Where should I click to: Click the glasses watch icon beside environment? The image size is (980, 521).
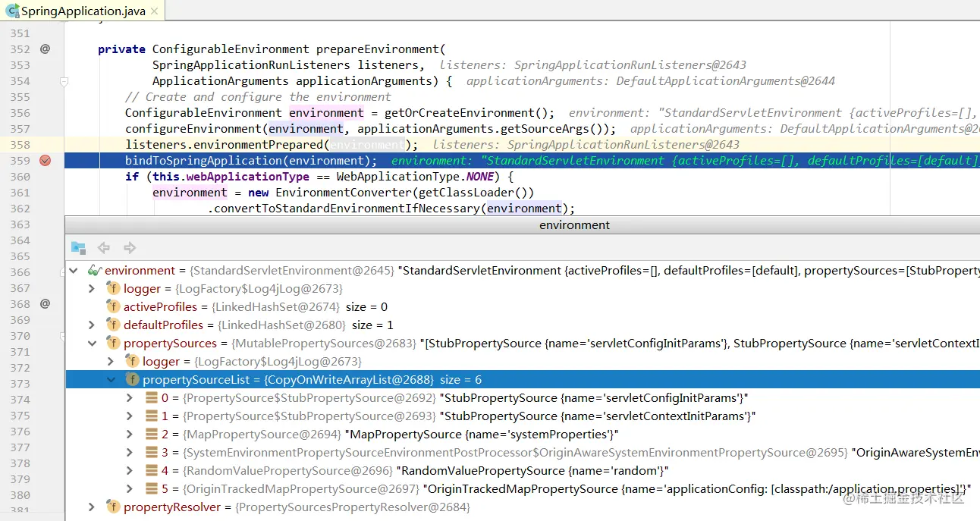click(x=95, y=270)
